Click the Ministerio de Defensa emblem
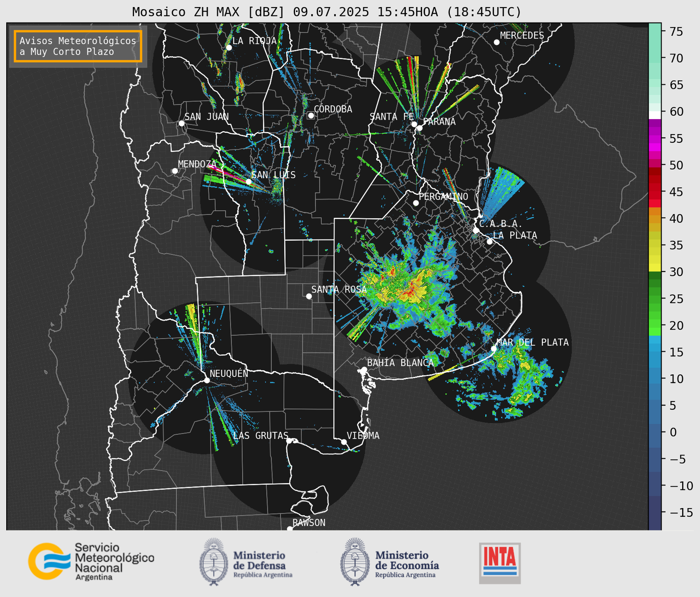This screenshot has width=700, height=597. tap(214, 562)
